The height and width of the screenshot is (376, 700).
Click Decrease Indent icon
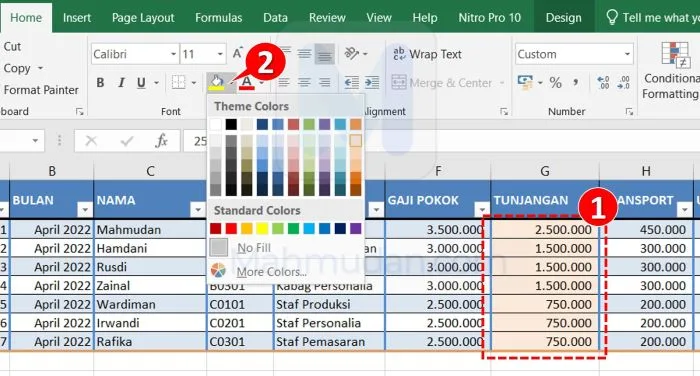click(352, 83)
